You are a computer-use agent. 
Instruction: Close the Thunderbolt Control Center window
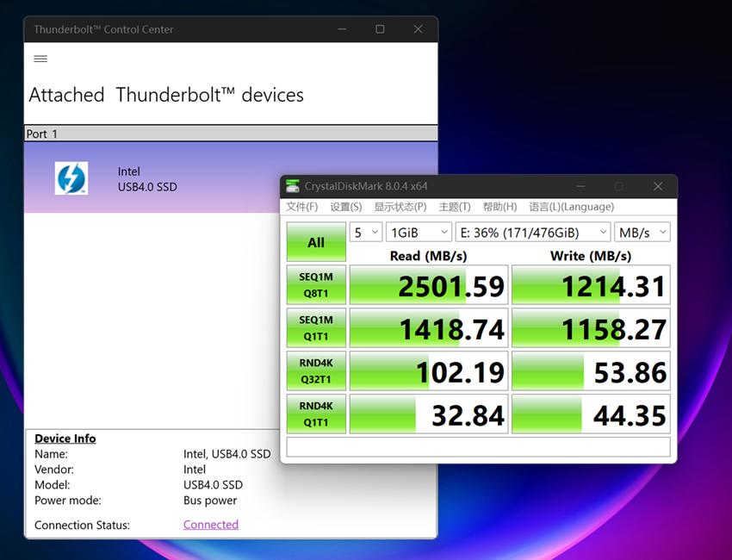418,29
